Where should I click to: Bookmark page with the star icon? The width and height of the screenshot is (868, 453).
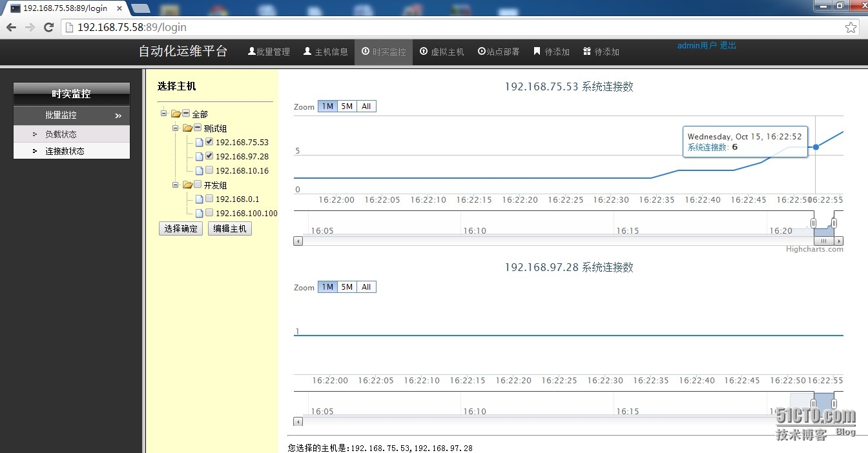coord(851,27)
